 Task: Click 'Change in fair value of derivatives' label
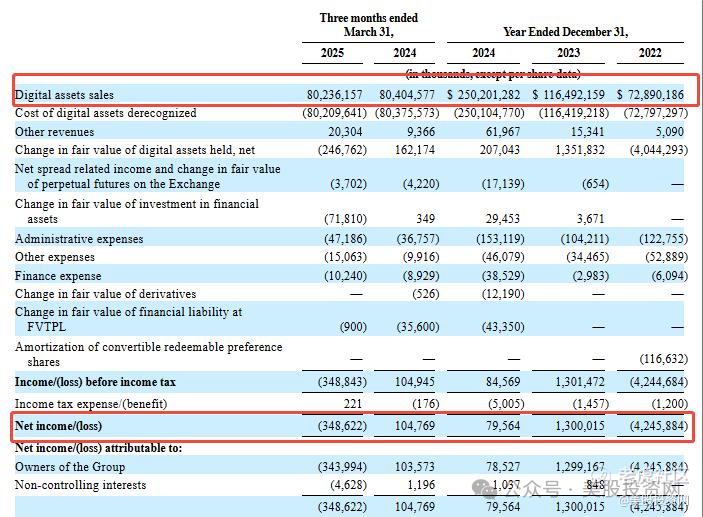pyautogui.click(x=105, y=294)
